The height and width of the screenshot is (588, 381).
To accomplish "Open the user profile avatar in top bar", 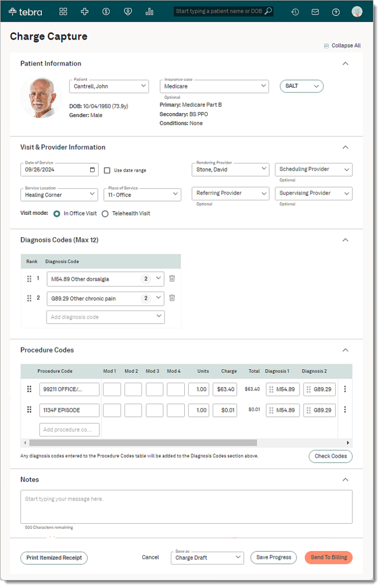I will tap(357, 11).
